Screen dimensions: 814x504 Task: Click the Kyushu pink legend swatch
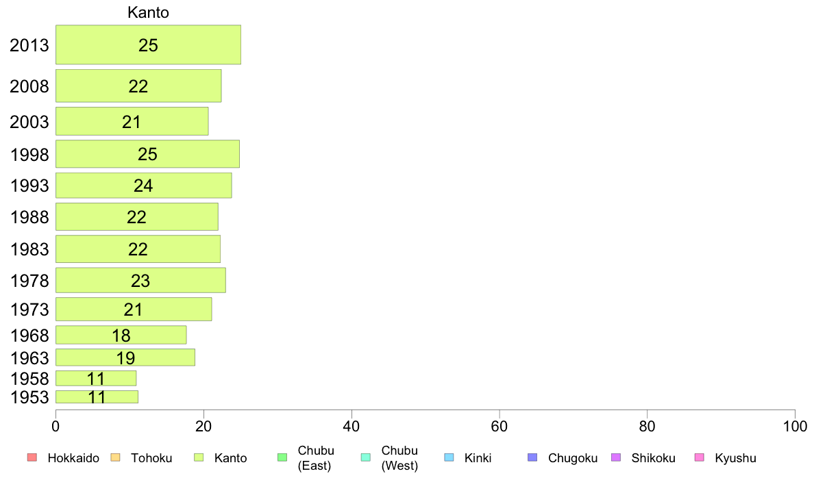click(x=700, y=457)
